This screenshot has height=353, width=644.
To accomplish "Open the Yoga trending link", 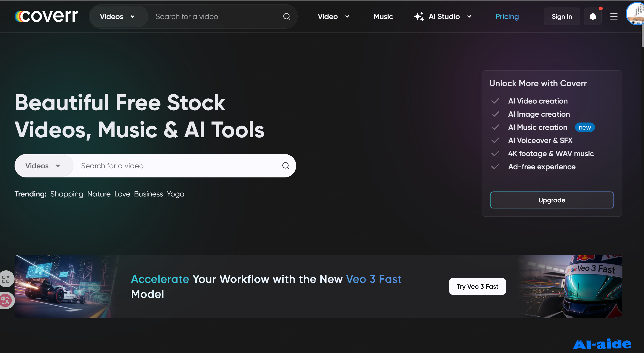I will (176, 194).
